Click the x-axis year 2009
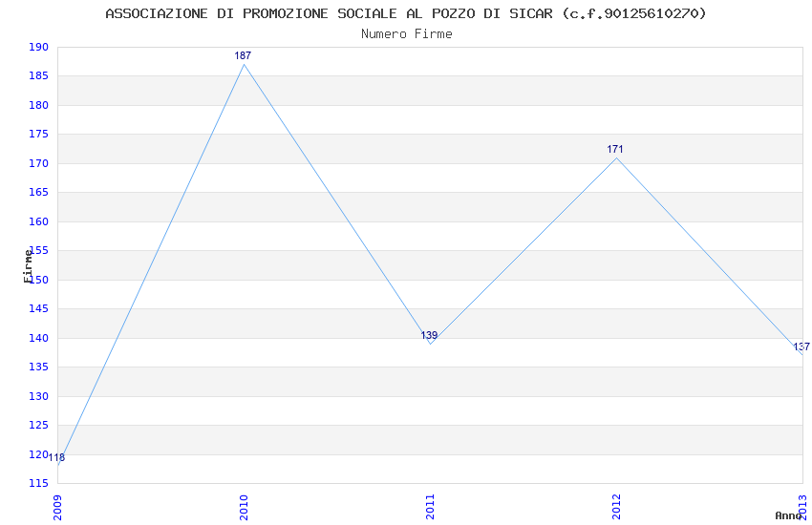The width and height of the screenshot is (812, 525). pyautogui.click(x=57, y=507)
